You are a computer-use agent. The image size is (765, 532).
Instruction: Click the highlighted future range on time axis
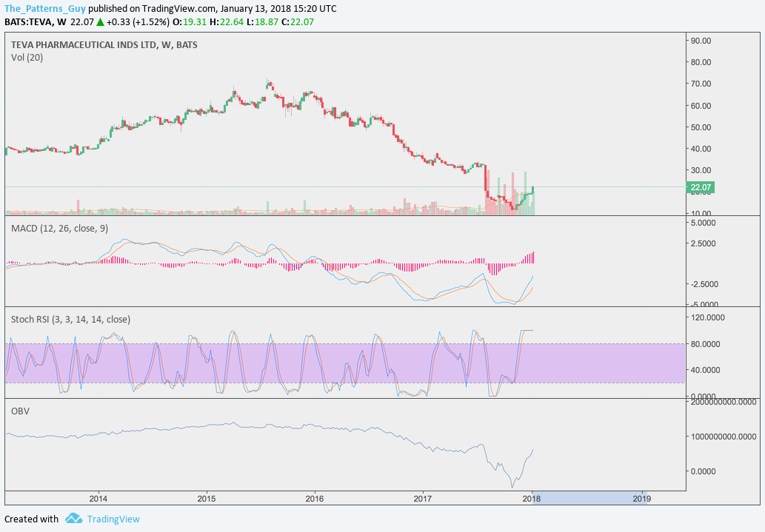click(589, 499)
